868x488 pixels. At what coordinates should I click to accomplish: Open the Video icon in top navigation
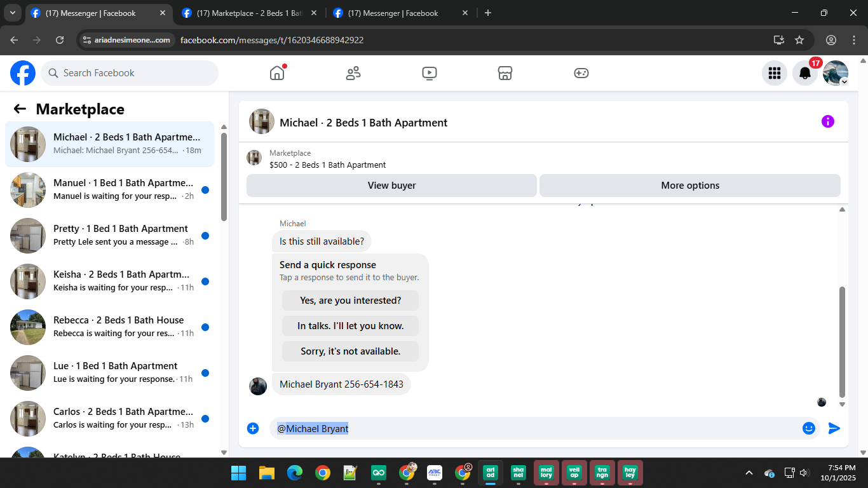click(x=430, y=73)
